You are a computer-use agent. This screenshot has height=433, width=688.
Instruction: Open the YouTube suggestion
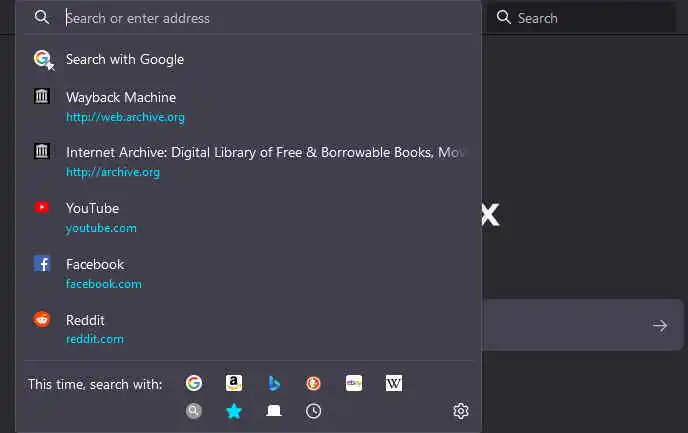click(x=249, y=218)
